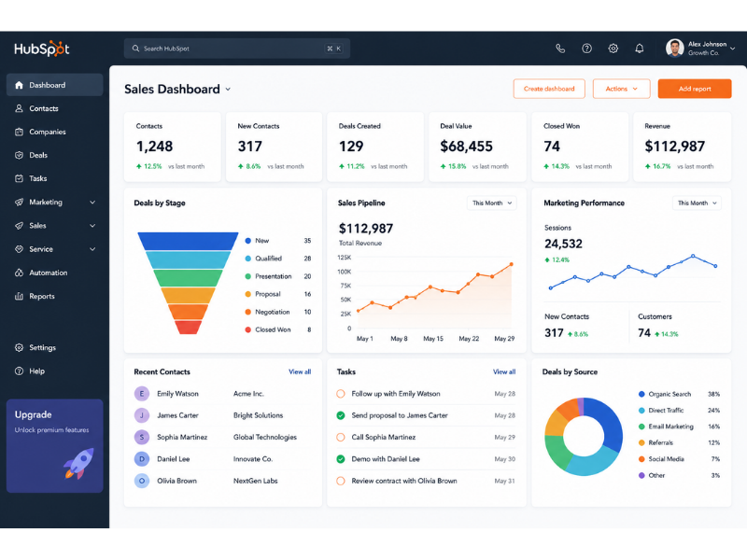Open the phone calling icon

[x=560, y=49]
